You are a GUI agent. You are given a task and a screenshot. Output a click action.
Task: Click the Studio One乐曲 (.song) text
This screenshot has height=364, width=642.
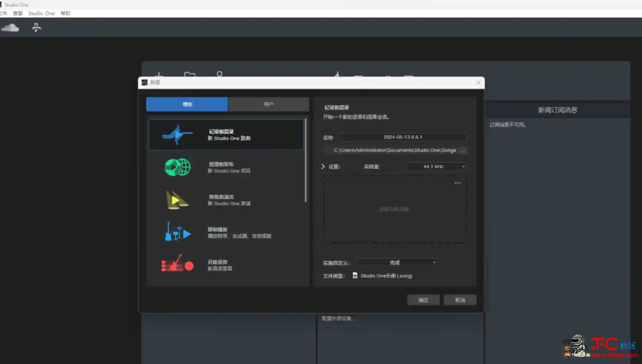[386, 276]
